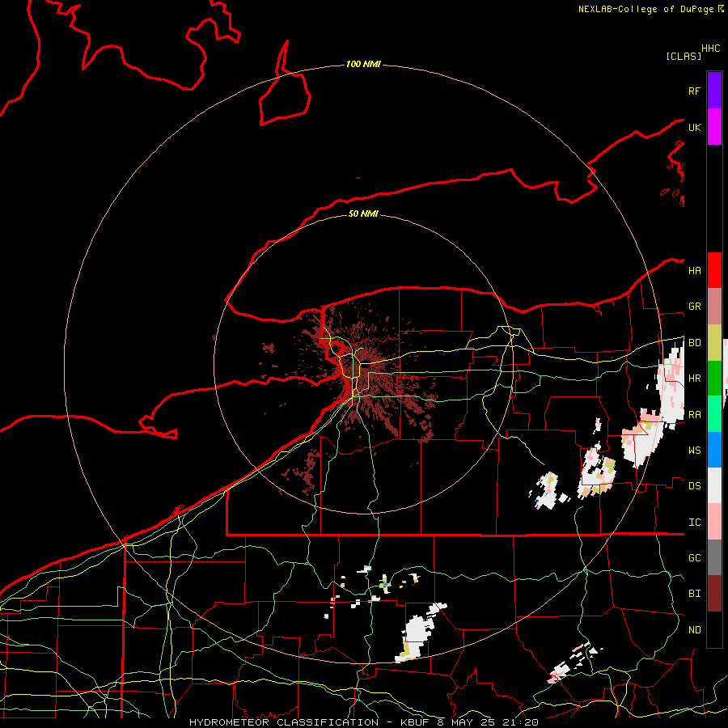Select the dusty pink GR legend swatch
Screen dimensions: 728x728
tap(714, 307)
